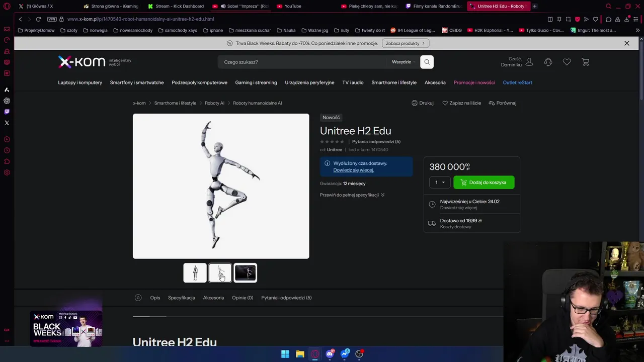Click the Zapisz na liście heart icon
Viewport: 644px width, 362px height.
point(445,103)
